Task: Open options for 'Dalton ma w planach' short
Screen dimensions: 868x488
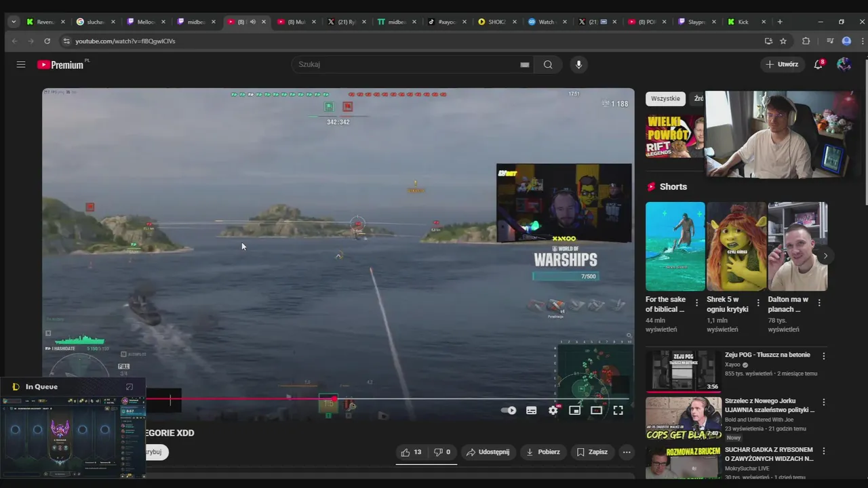Action: coord(819,303)
